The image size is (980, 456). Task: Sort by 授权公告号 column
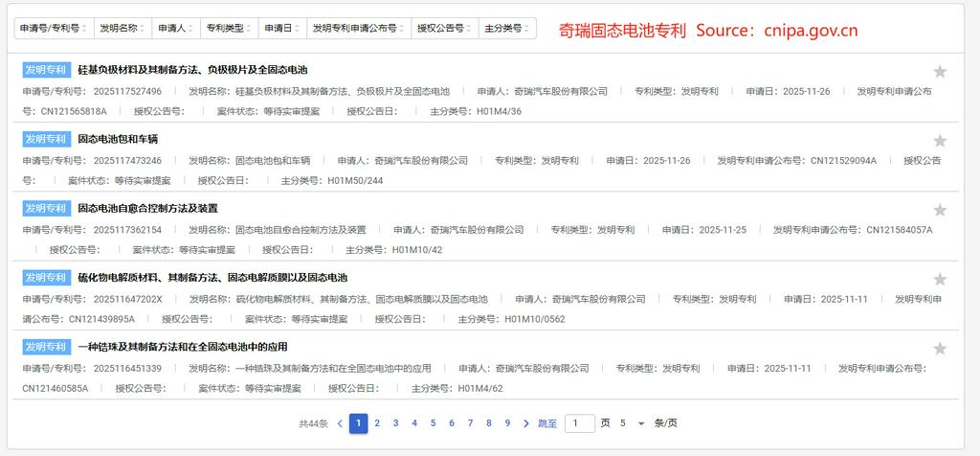point(445,28)
